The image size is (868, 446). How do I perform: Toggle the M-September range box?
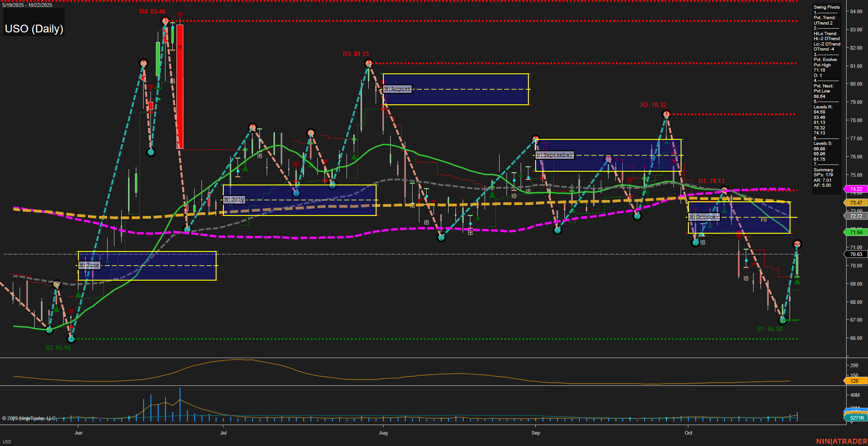(555, 155)
